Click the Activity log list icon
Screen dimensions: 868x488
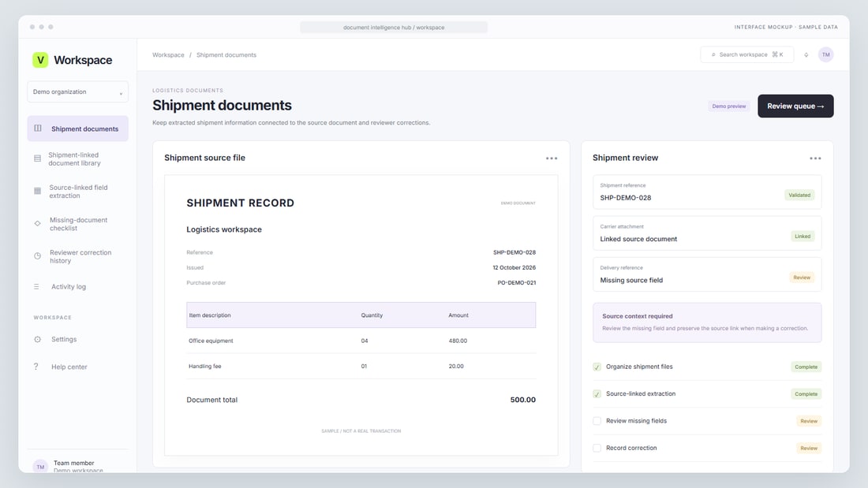36,287
